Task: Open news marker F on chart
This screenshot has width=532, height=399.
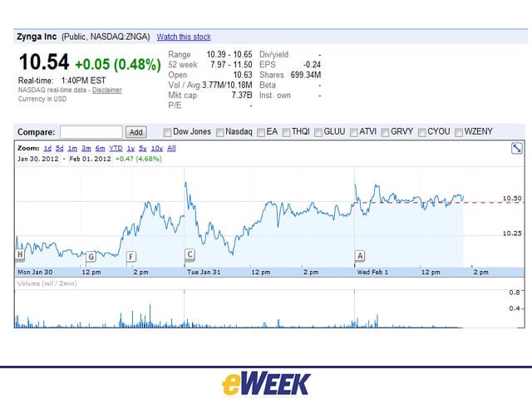Action: 131,257
